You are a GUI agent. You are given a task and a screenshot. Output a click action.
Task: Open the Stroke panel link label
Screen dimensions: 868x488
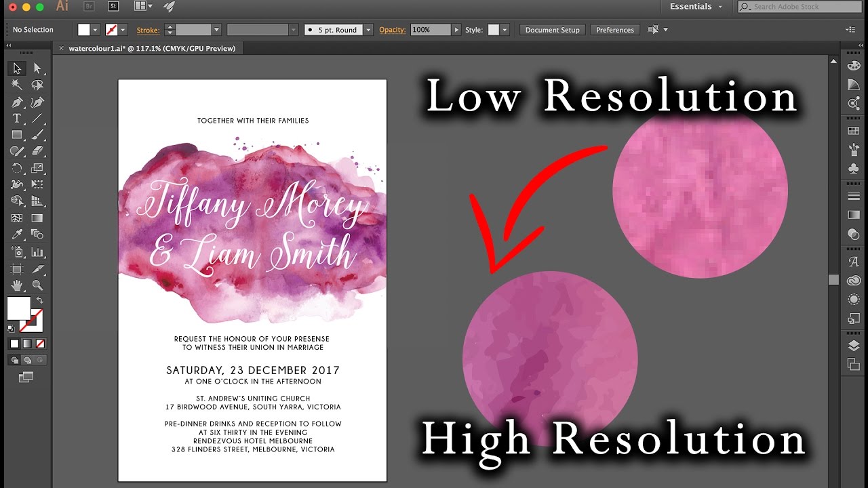(148, 30)
